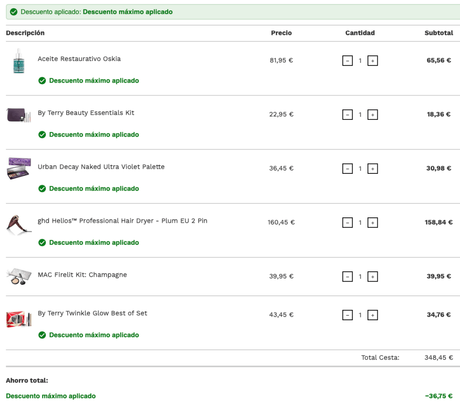The height and width of the screenshot is (406, 460).
Task: Increase quantity of By Terry Twinkle Glow set
Action: click(372, 315)
